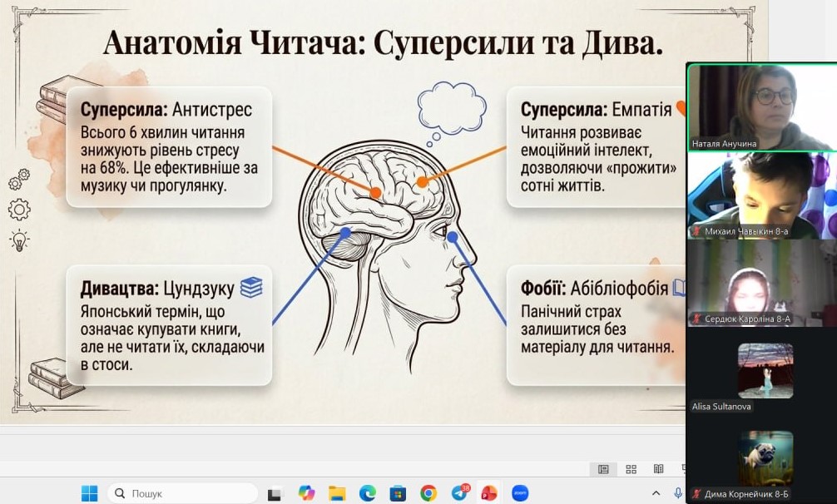
Task: Switch to the PowerPoint taskbar icon
Action: (489, 492)
